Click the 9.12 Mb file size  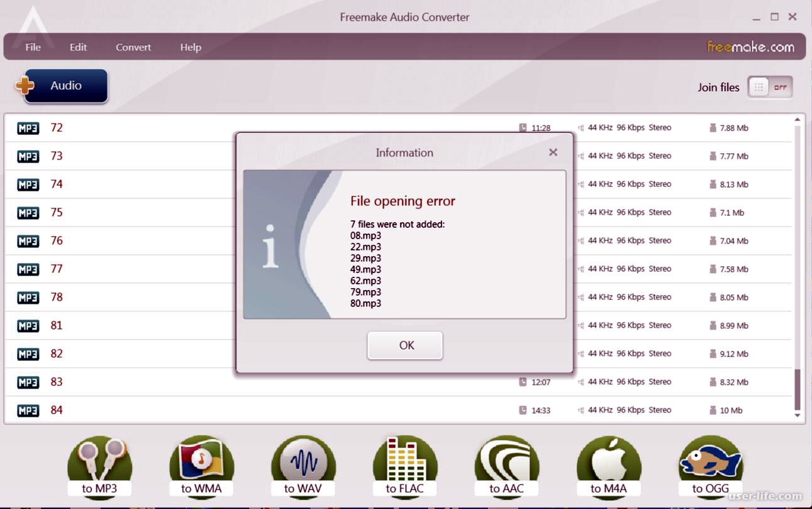click(734, 354)
